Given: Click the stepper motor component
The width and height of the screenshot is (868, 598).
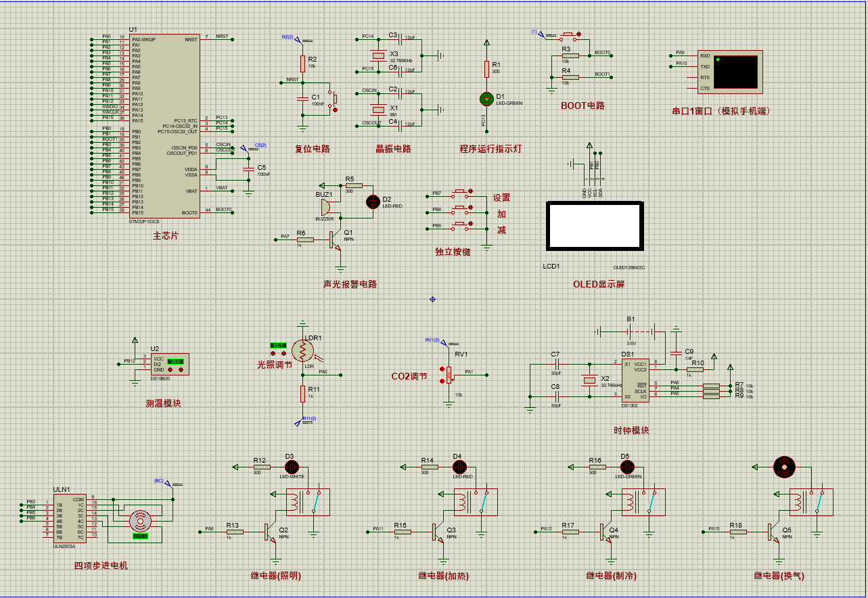Looking at the screenshot, I should [x=141, y=520].
